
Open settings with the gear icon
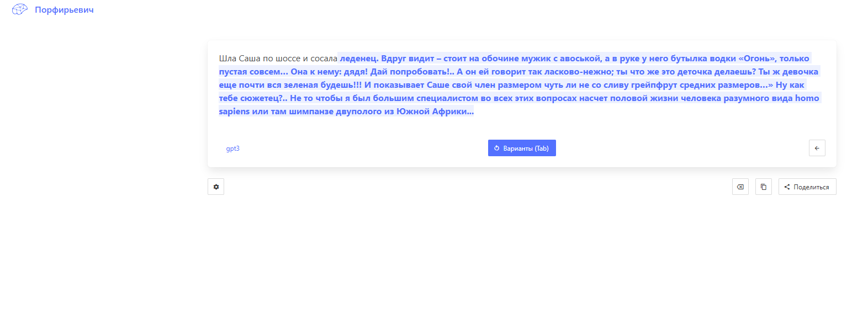(216, 187)
